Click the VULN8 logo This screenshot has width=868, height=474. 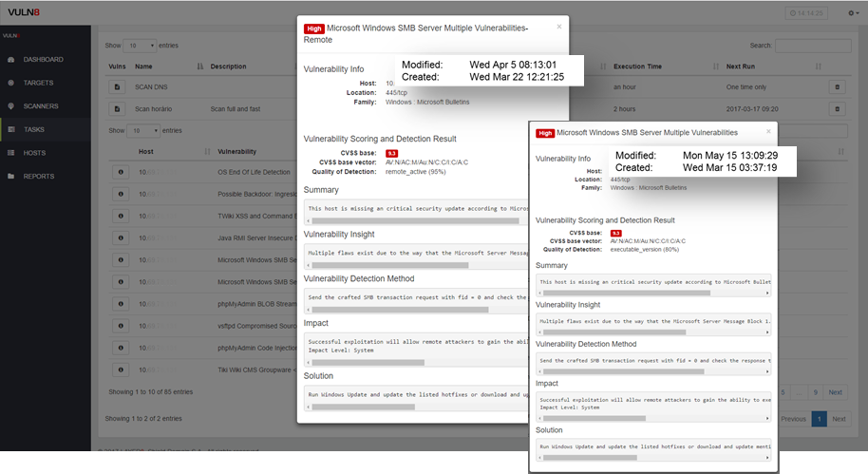pyautogui.click(x=24, y=12)
